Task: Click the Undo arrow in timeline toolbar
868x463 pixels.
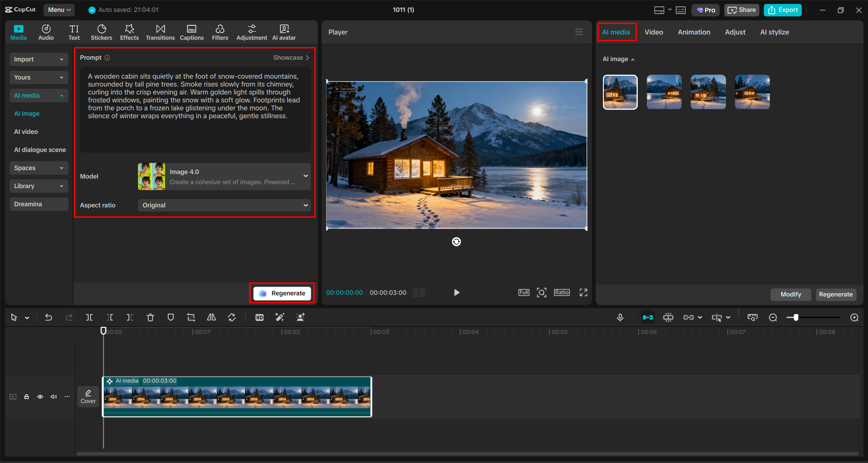Action: click(x=48, y=318)
